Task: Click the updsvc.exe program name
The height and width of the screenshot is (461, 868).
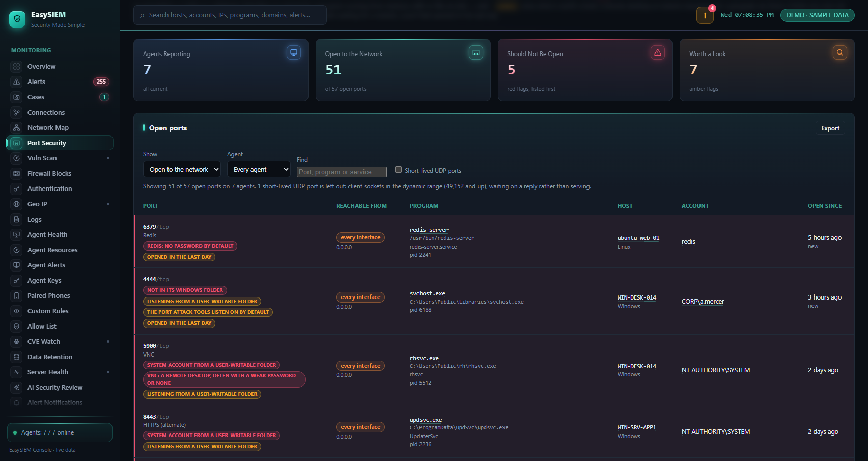Action: [x=426, y=420]
